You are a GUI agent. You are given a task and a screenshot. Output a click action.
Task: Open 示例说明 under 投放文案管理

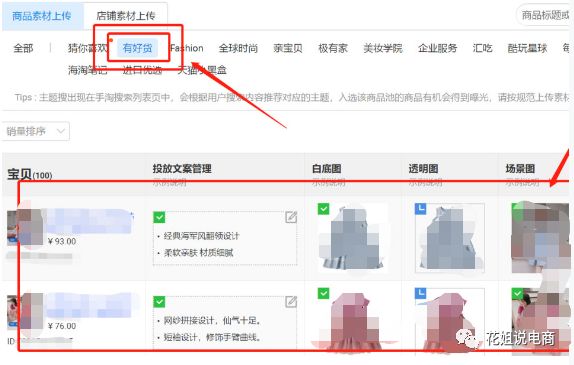[169, 182]
